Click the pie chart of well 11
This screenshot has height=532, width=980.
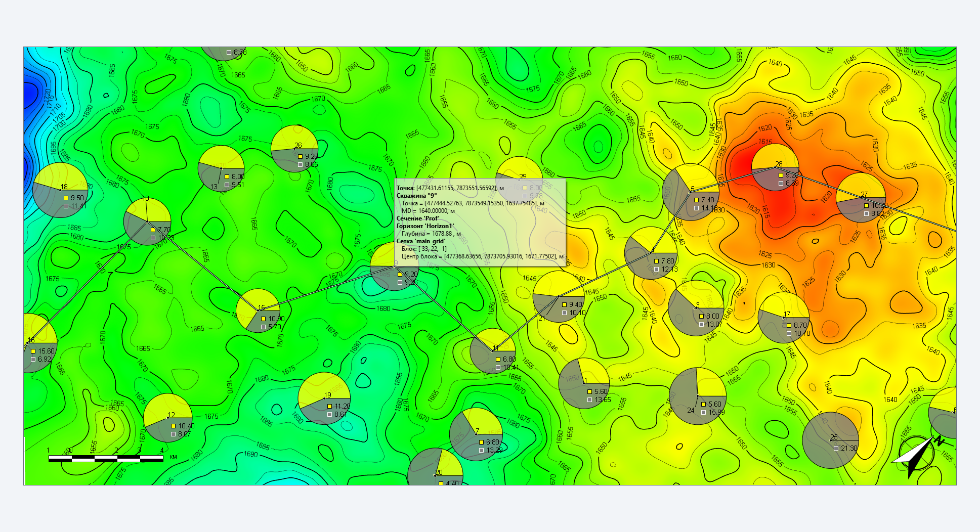click(x=493, y=351)
